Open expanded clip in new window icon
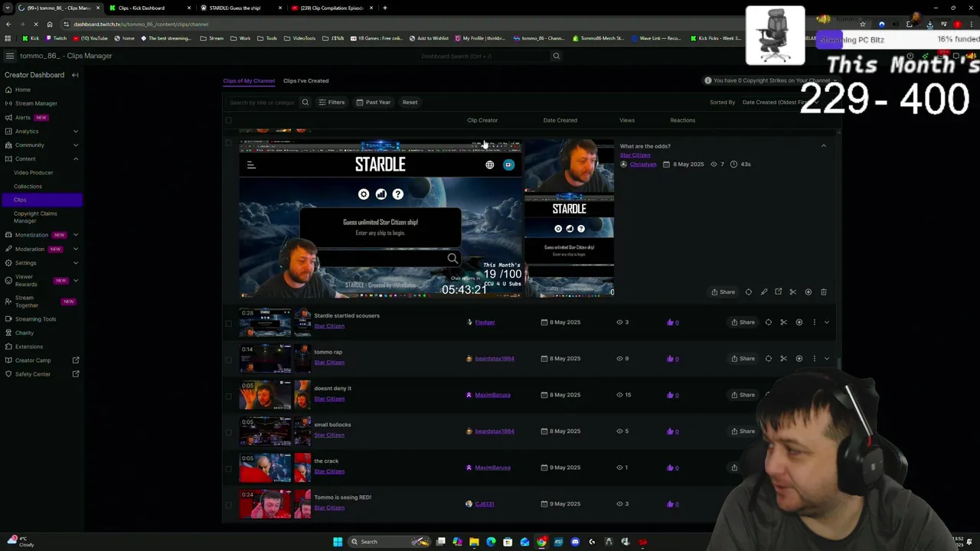 coord(779,292)
